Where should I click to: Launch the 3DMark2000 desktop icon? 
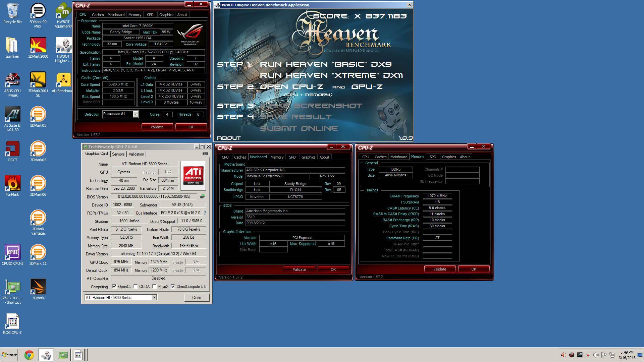(x=38, y=48)
